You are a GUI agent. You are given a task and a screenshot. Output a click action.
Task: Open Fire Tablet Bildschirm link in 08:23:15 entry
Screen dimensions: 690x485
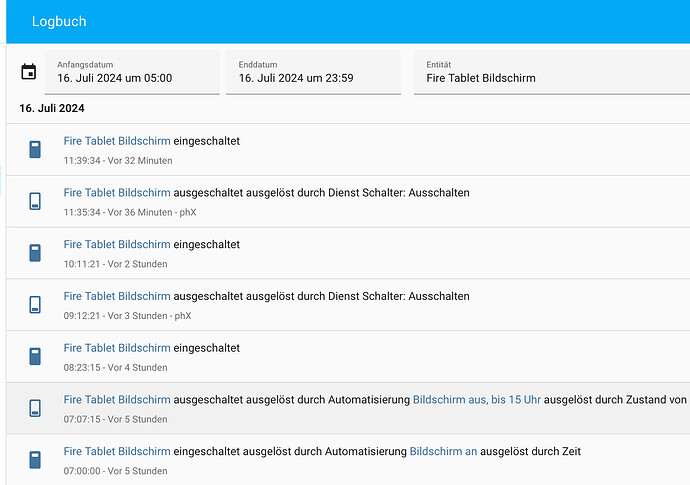[x=117, y=348]
